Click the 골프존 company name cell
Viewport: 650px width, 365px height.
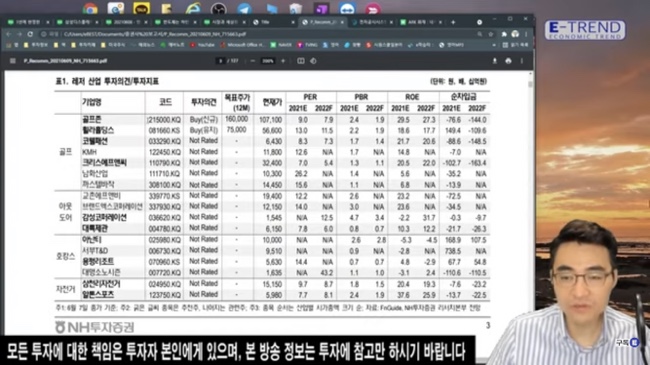pyautogui.click(x=92, y=119)
